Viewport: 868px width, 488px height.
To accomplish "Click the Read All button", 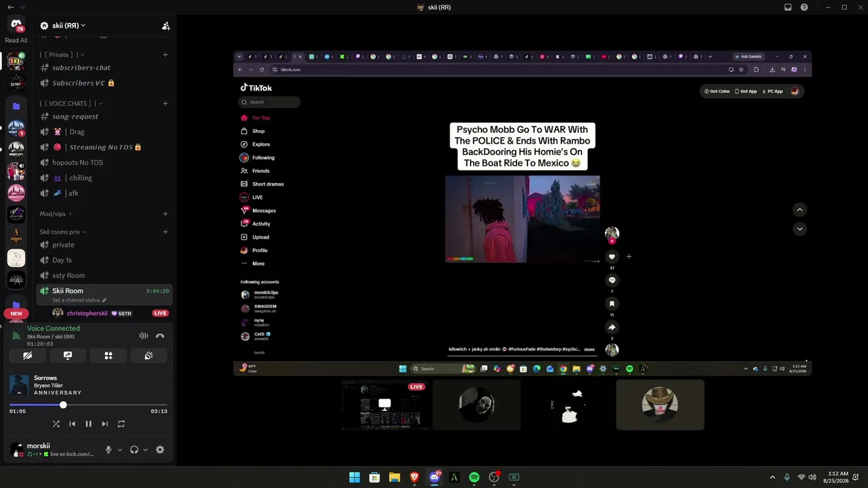I will tap(16, 41).
